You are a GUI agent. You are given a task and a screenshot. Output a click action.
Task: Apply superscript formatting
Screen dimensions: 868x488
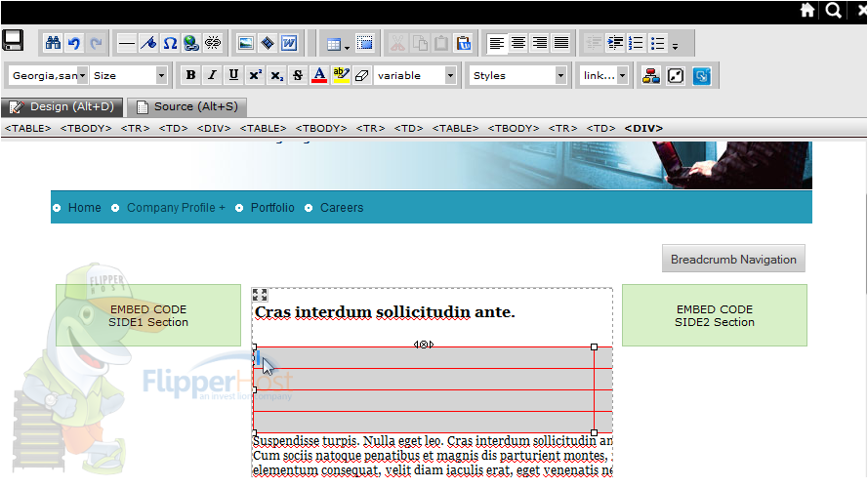(255, 75)
